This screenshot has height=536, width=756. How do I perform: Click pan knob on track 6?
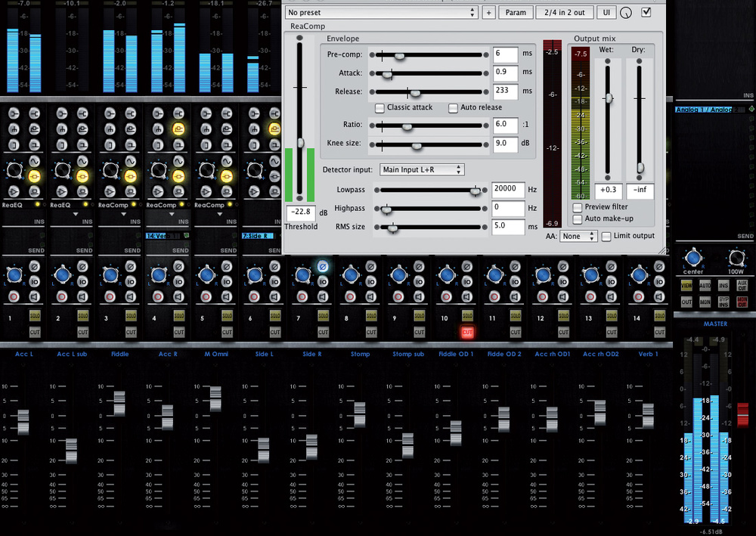(255, 275)
